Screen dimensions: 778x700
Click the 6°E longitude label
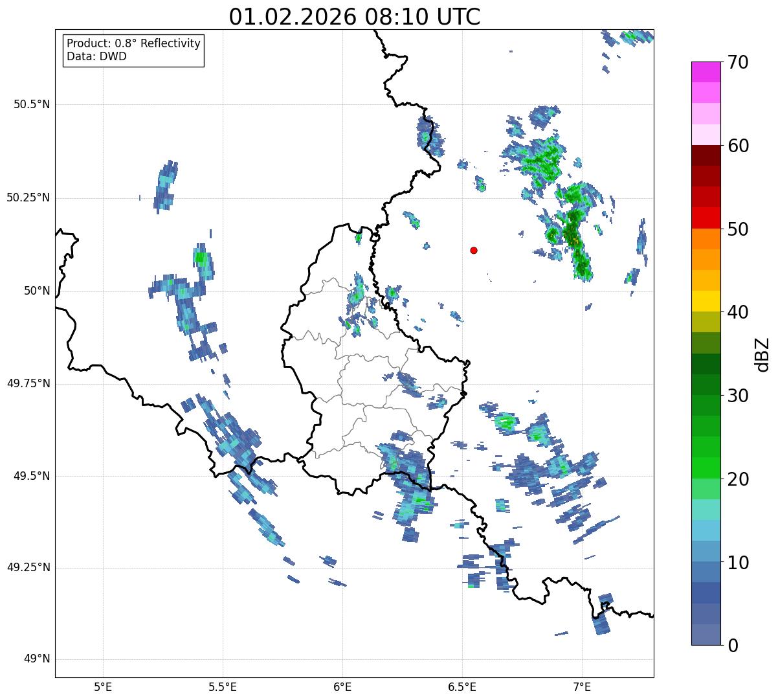pos(342,687)
